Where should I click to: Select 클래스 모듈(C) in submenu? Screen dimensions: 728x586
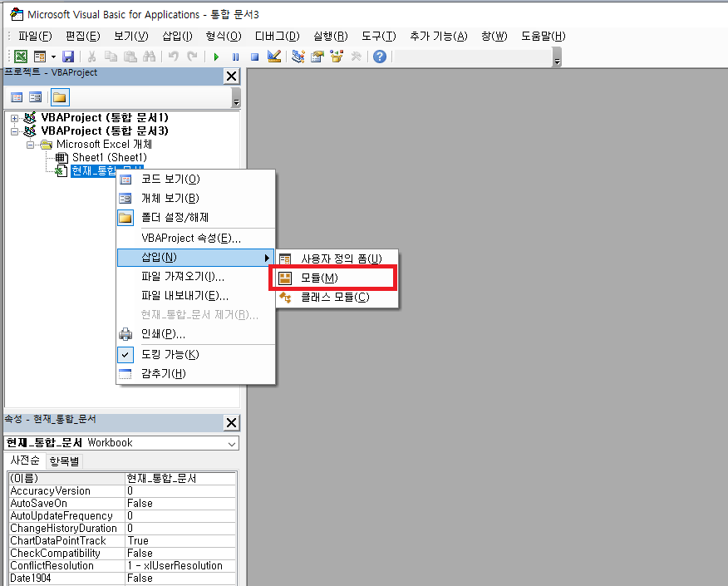point(337,298)
